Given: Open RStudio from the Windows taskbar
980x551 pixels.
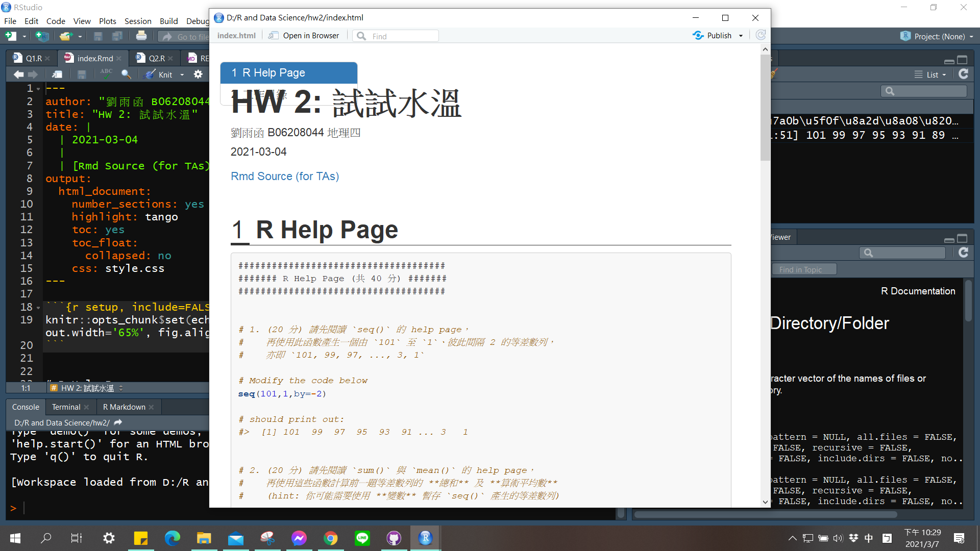Looking at the screenshot, I should pos(425,538).
